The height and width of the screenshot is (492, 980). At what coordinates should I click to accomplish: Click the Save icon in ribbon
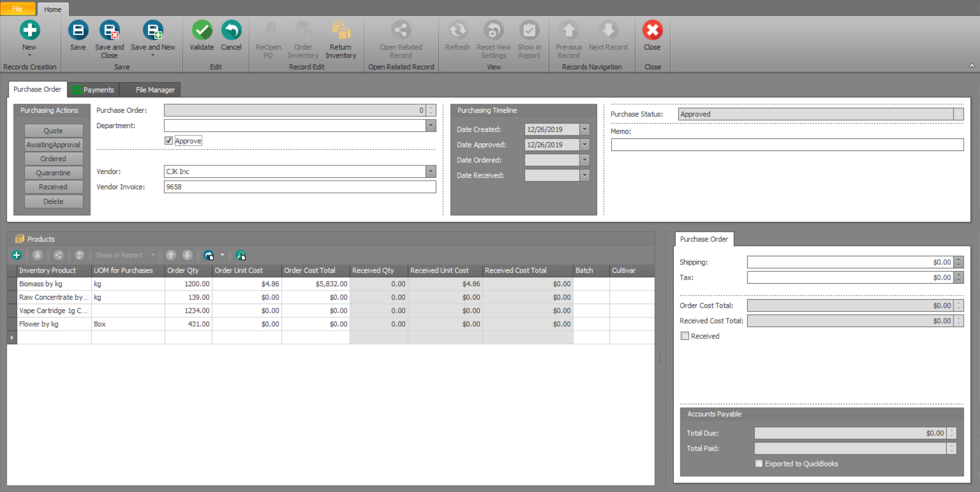tap(78, 31)
